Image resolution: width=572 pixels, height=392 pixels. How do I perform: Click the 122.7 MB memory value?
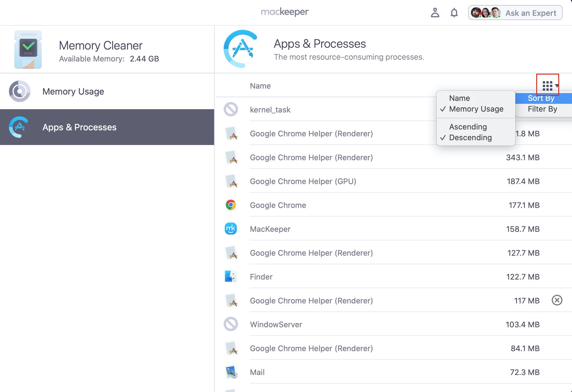pyautogui.click(x=523, y=277)
